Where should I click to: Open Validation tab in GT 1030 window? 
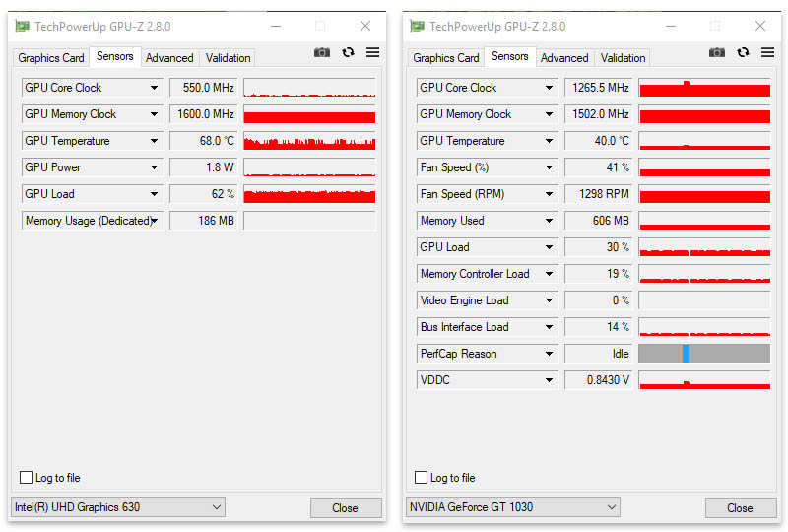tap(623, 58)
